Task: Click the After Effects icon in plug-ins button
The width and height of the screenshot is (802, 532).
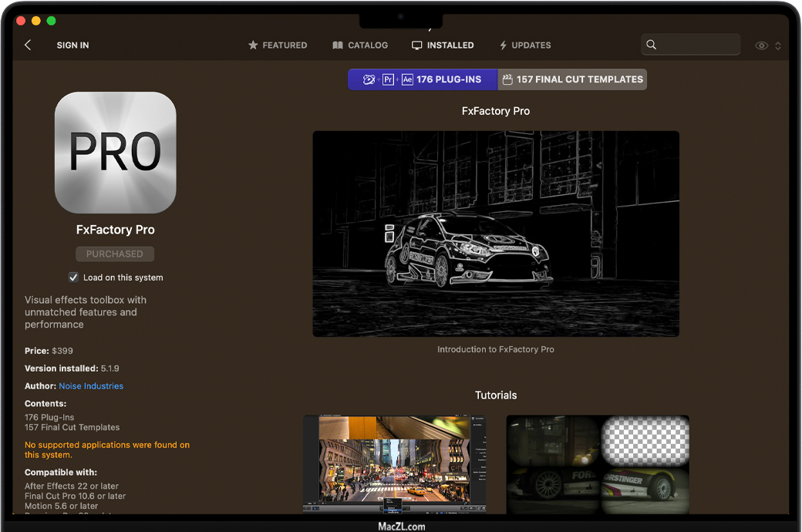Action: pyautogui.click(x=407, y=79)
